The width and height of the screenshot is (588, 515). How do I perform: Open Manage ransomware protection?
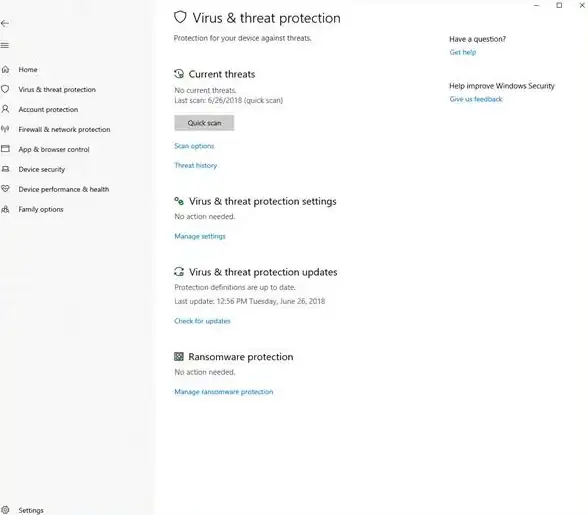[224, 392]
